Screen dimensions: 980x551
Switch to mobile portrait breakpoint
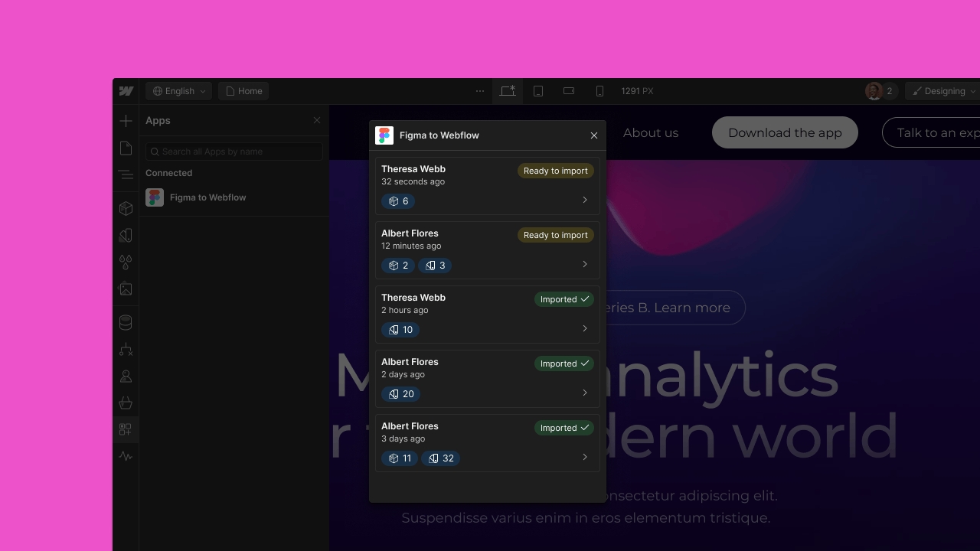click(x=599, y=91)
